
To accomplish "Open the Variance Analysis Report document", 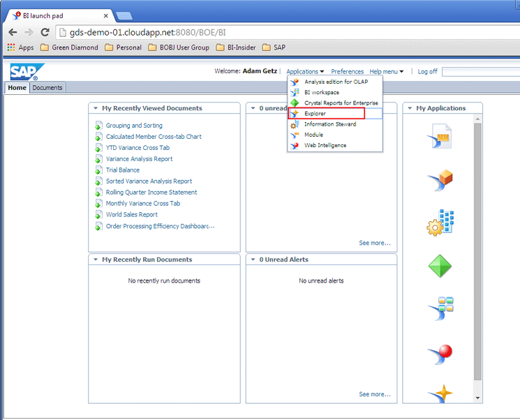I will pos(139,159).
